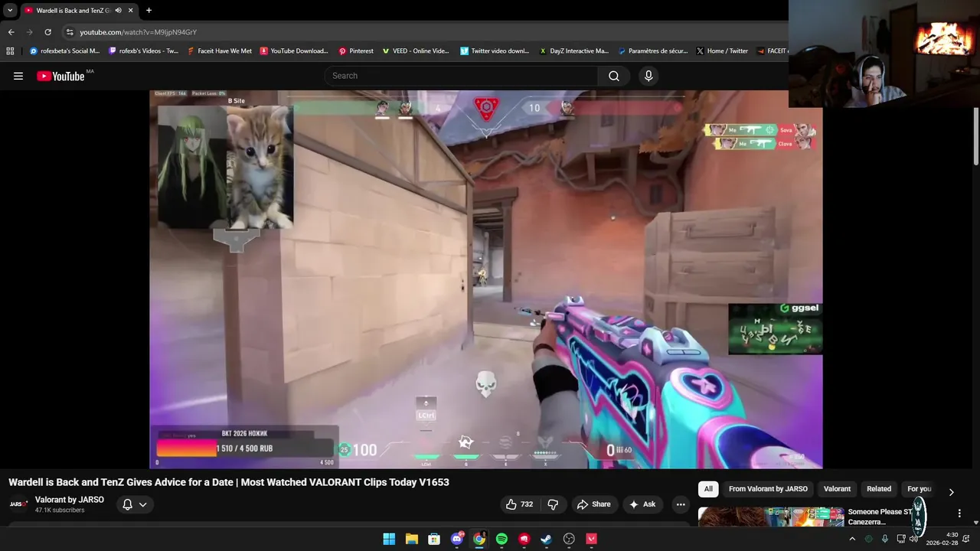This screenshot has height=551, width=980.
Task: Mute the tab via its speaker icon
Action: pyautogui.click(x=118, y=11)
